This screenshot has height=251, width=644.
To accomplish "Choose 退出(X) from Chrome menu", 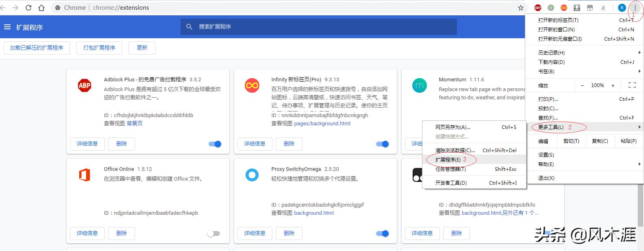I will [585, 178].
